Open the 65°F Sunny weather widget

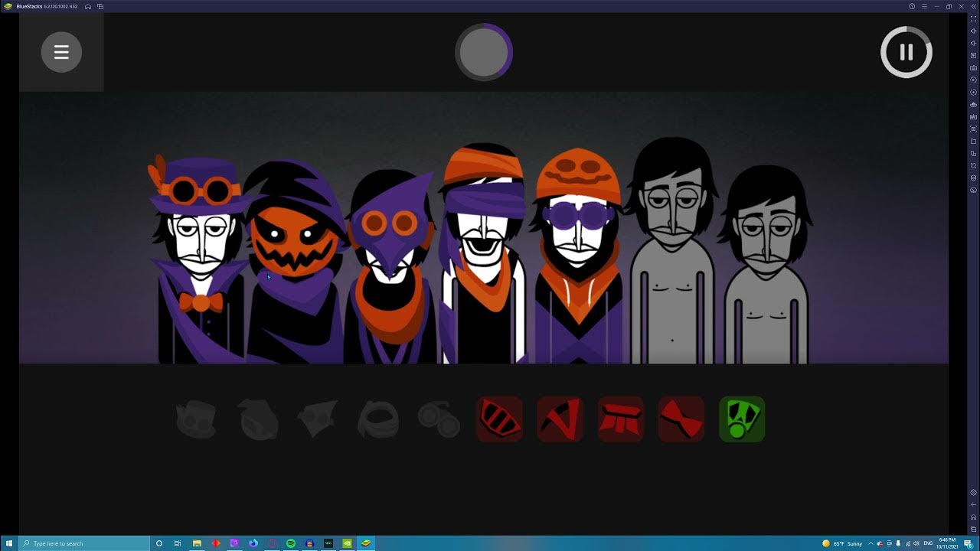[x=842, y=543]
